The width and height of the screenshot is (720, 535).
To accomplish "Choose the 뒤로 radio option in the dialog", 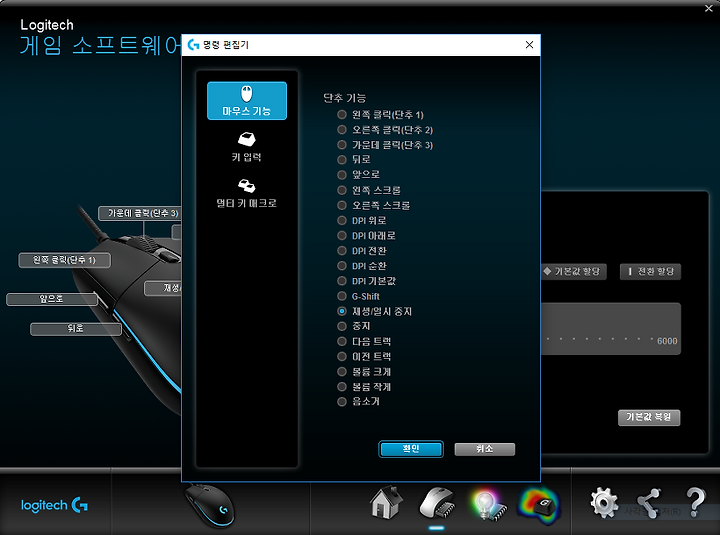I will [x=354, y=159].
